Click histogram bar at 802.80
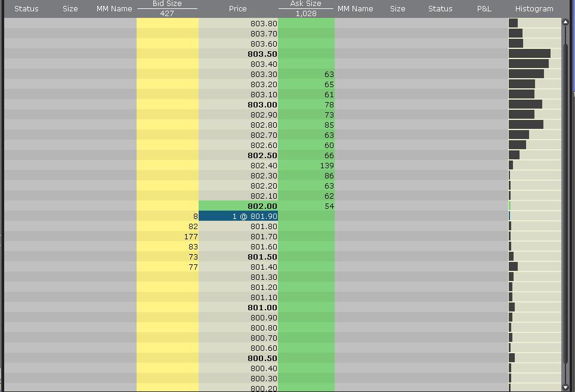 point(526,124)
